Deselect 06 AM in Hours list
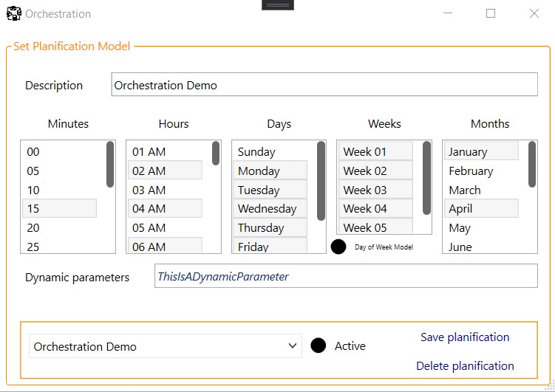Viewport: 555px width, 392px height. (165, 245)
